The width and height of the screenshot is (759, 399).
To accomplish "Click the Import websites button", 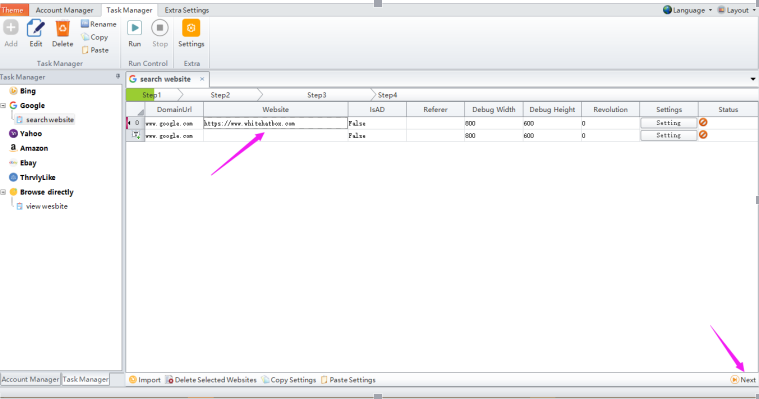I will pos(145,380).
